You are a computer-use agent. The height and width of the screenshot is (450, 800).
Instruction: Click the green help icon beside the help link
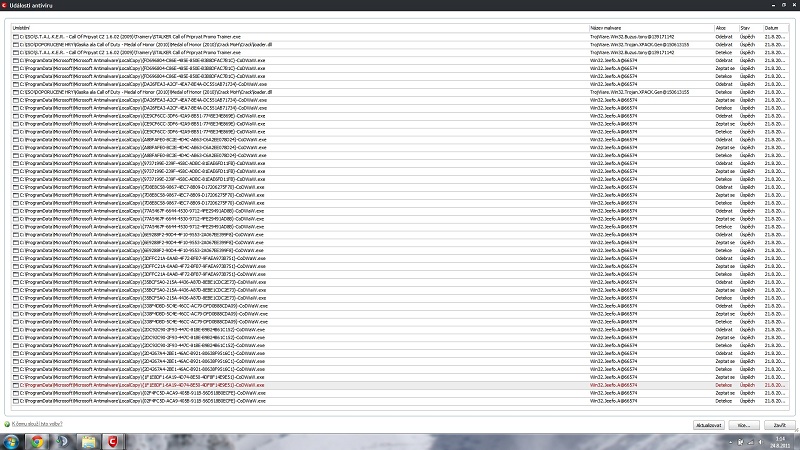7,424
